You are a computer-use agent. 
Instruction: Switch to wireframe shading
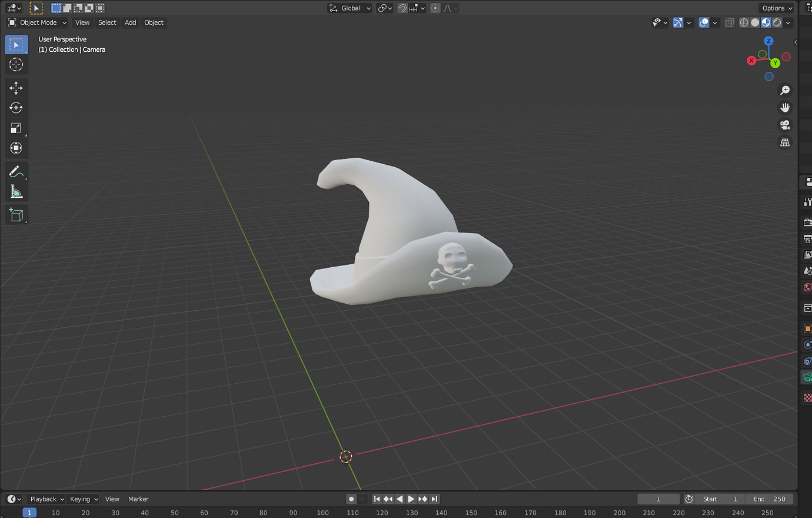coord(744,22)
